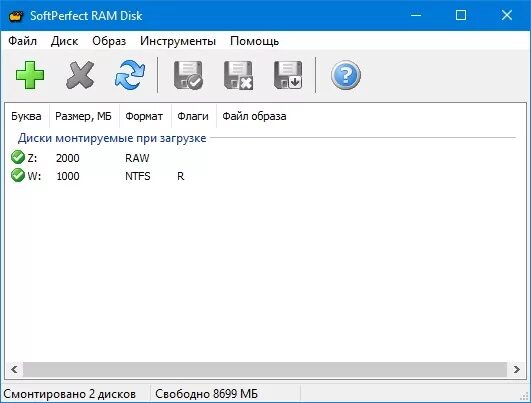Open the Помощь menu
This screenshot has height=403, width=531.
254,41
